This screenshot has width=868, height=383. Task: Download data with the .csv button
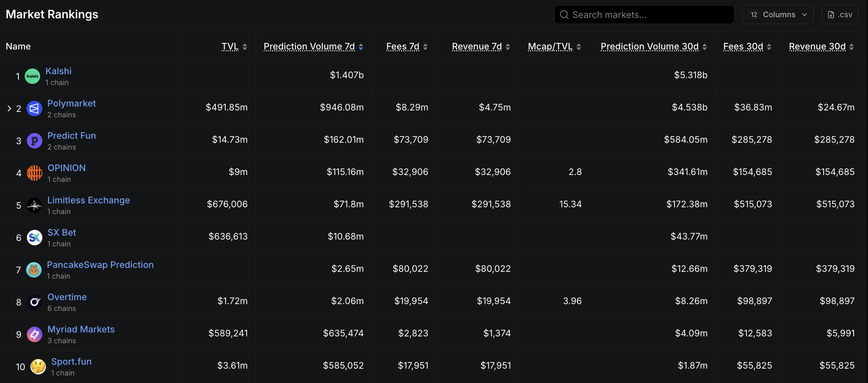840,15
